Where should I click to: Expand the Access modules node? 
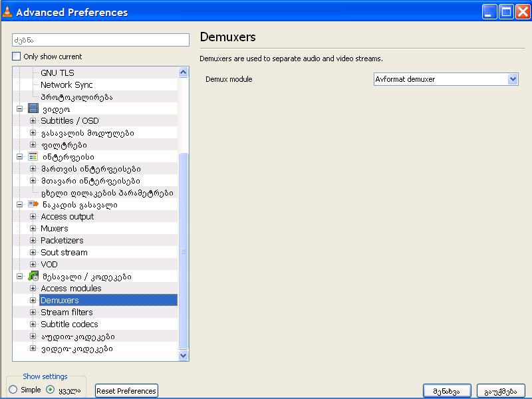[33, 289]
